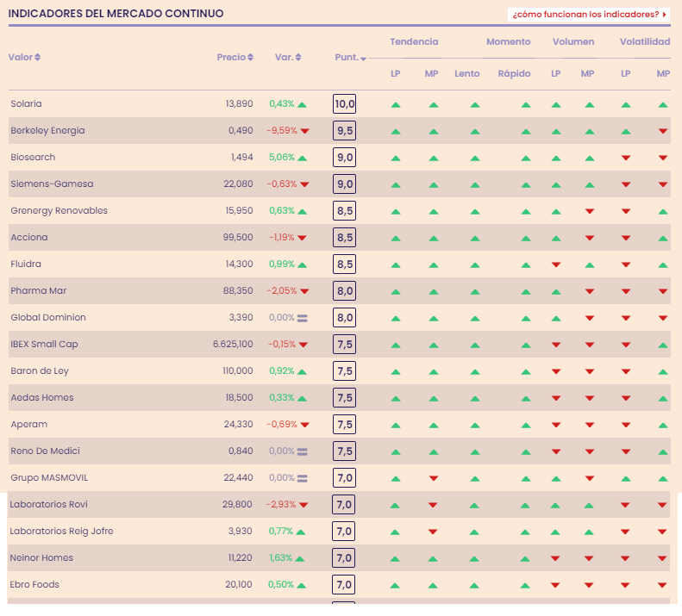The width and height of the screenshot is (682, 616).
Task: Click Acciona's 8,5 score box
Action: pos(345,238)
